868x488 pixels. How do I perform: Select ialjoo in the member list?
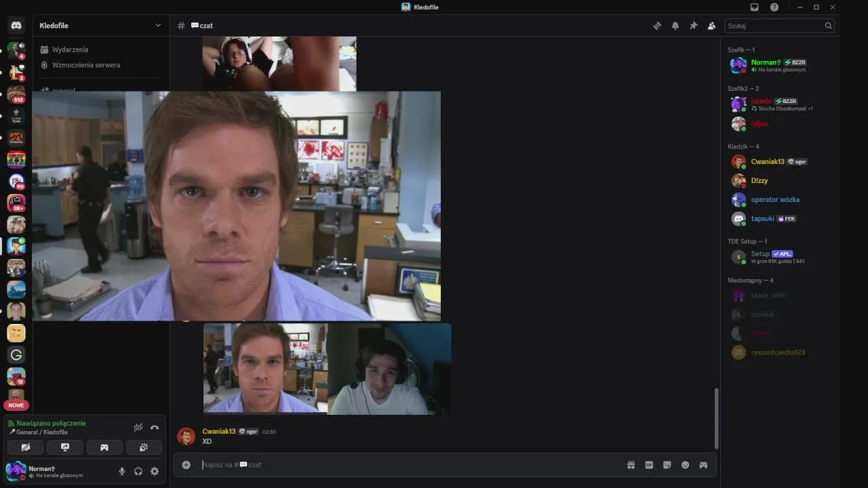pyautogui.click(x=780, y=123)
